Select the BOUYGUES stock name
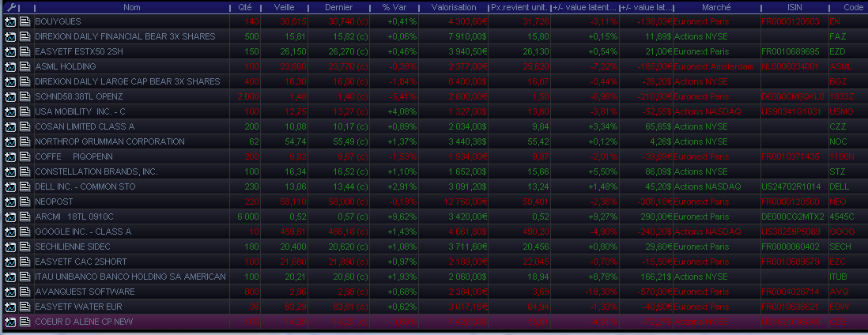The height and width of the screenshot is (335, 868). pos(58,21)
